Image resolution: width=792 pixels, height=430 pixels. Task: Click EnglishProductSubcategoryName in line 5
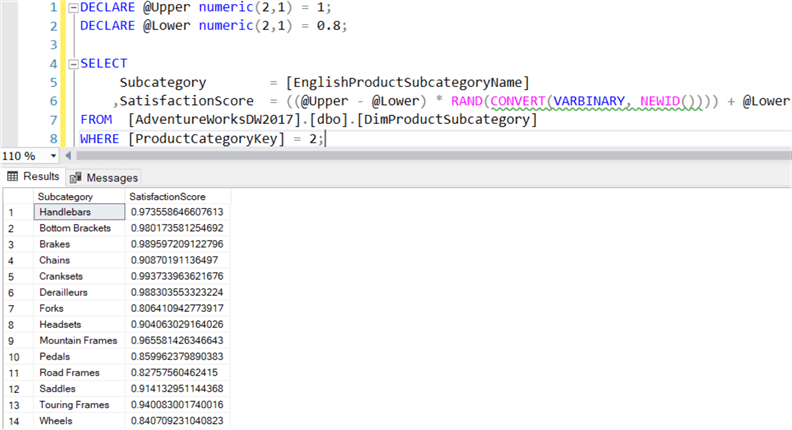click(408, 82)
